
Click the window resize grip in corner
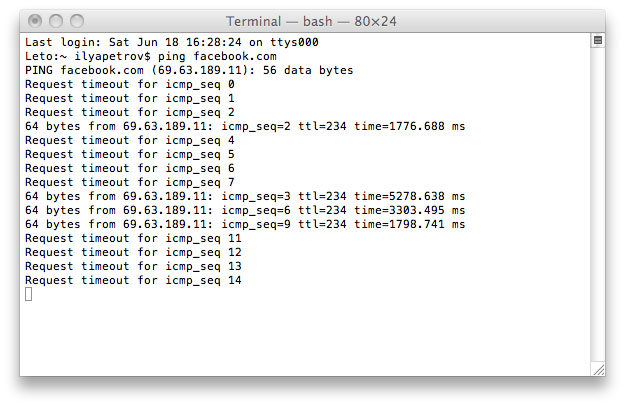[597, 368]
